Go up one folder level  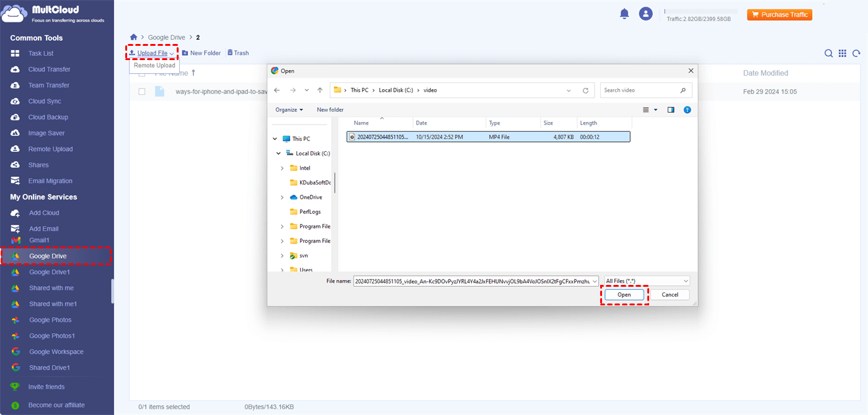[320, 90]
